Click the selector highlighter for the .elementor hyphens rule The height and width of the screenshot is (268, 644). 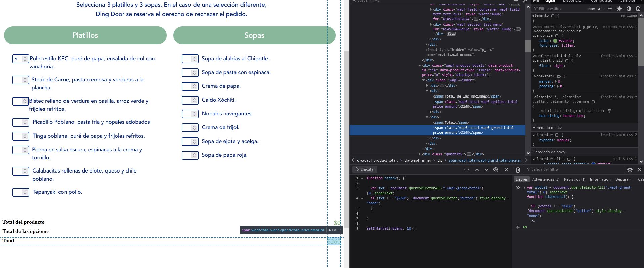point(557,135)
